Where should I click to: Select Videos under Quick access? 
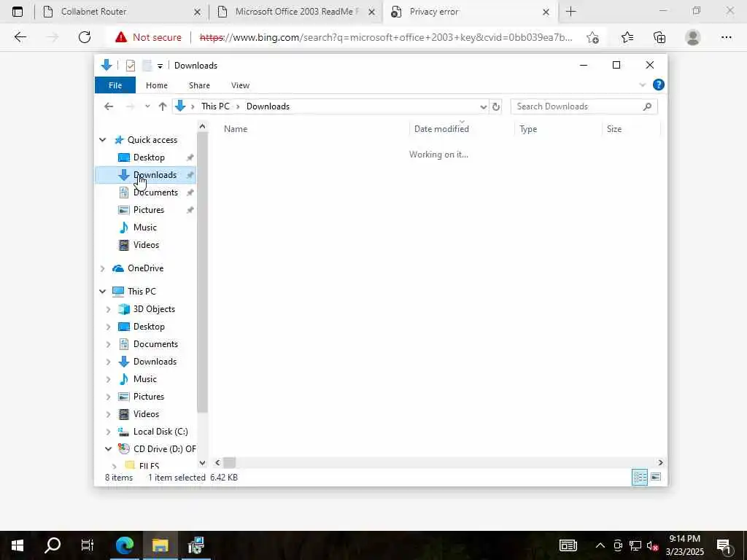coord(146,245)
